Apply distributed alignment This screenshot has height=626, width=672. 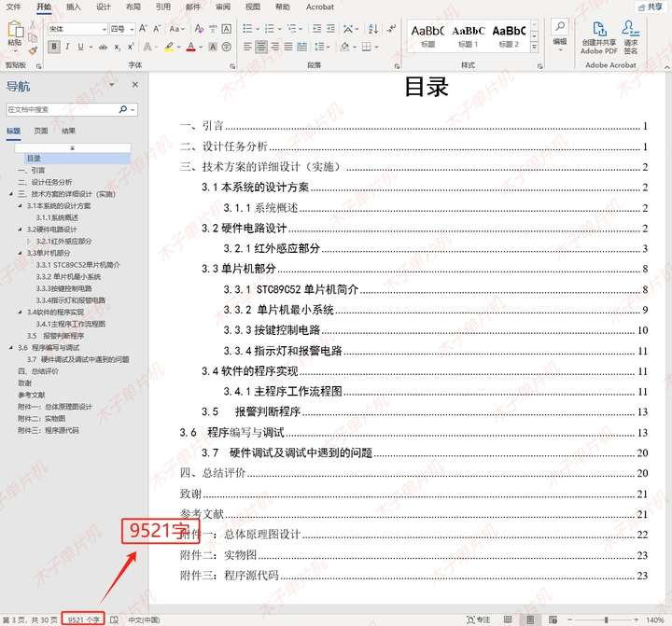click(302, 47)
